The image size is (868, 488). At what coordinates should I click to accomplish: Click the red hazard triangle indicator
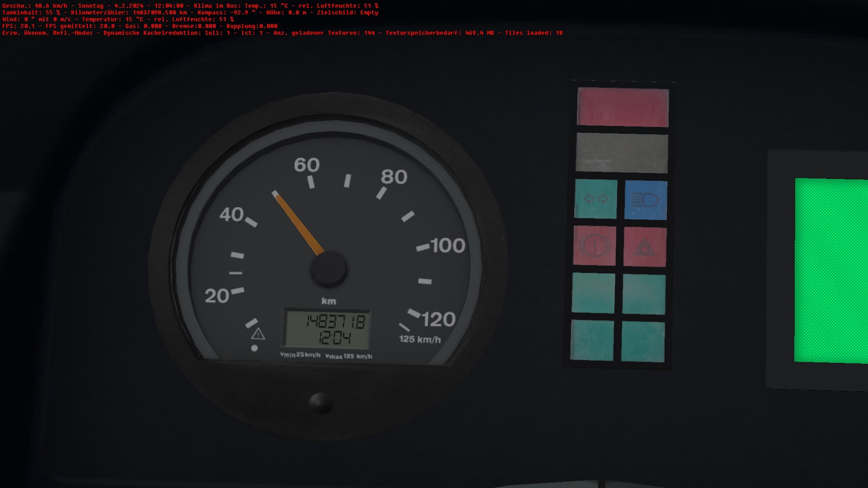pos(645,247)
